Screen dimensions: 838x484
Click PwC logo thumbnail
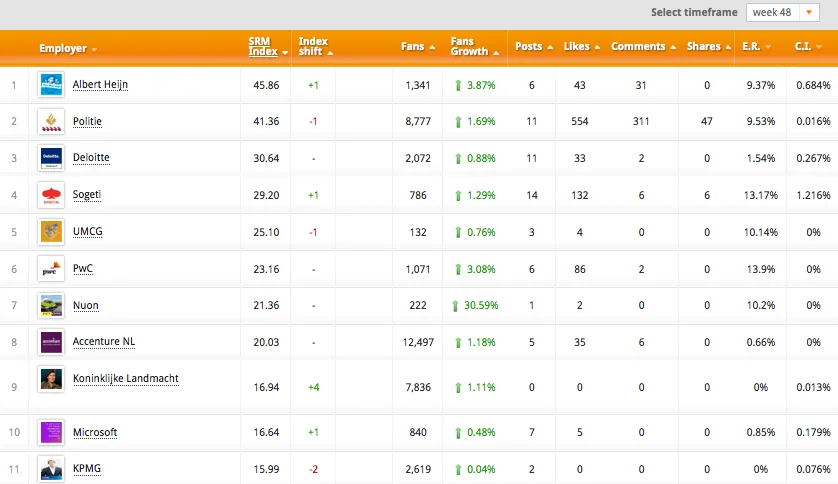[x=51, y=269]
